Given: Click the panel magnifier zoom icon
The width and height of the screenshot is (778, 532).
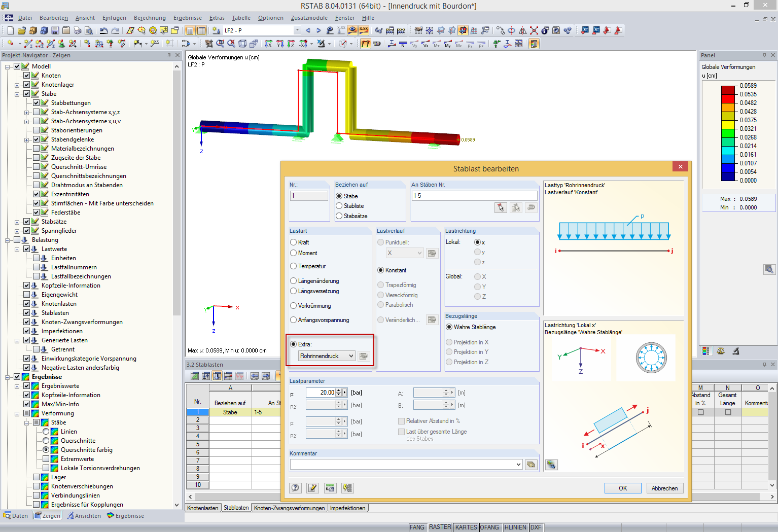Looking at the screenshot, I should pyautogui.click(x=769, y=269).
